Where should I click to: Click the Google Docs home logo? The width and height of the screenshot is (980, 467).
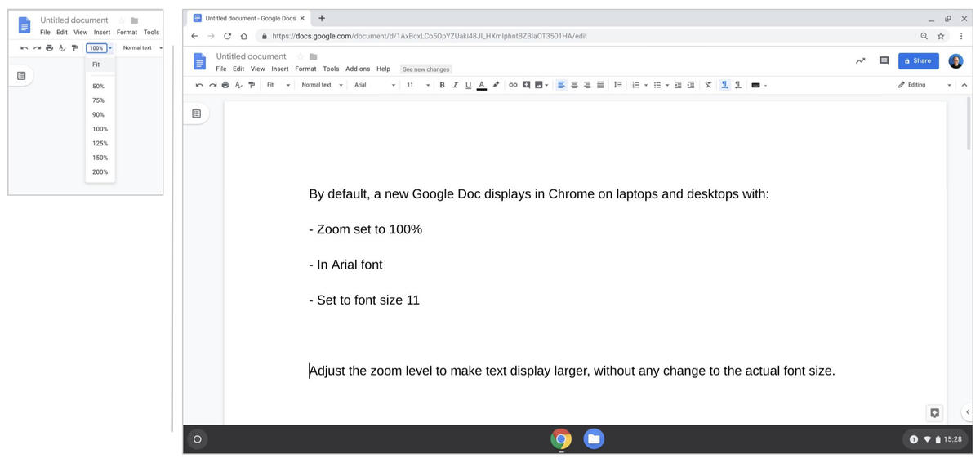click(199, 61)
